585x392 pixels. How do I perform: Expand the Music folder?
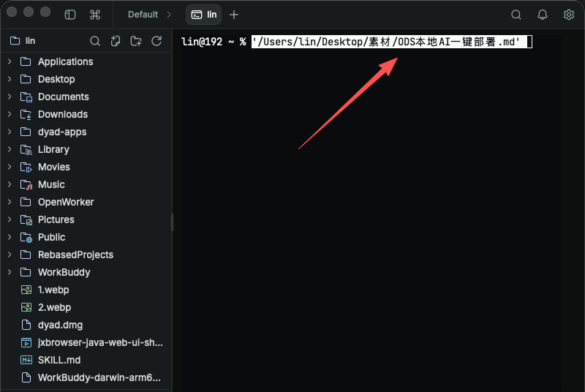click(10, 184)
